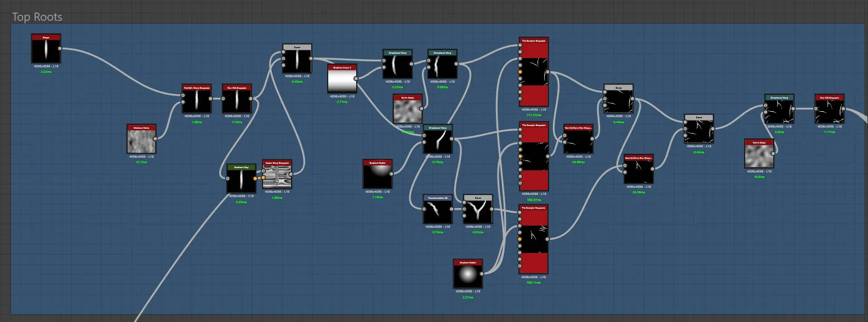
Task: Pick the Gradient Map node
Action: coord(241,179)
